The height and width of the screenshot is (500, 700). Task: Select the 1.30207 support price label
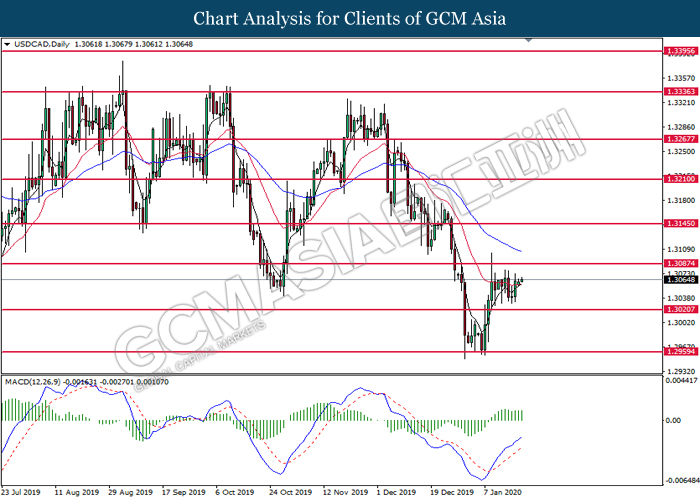point(680,309)
